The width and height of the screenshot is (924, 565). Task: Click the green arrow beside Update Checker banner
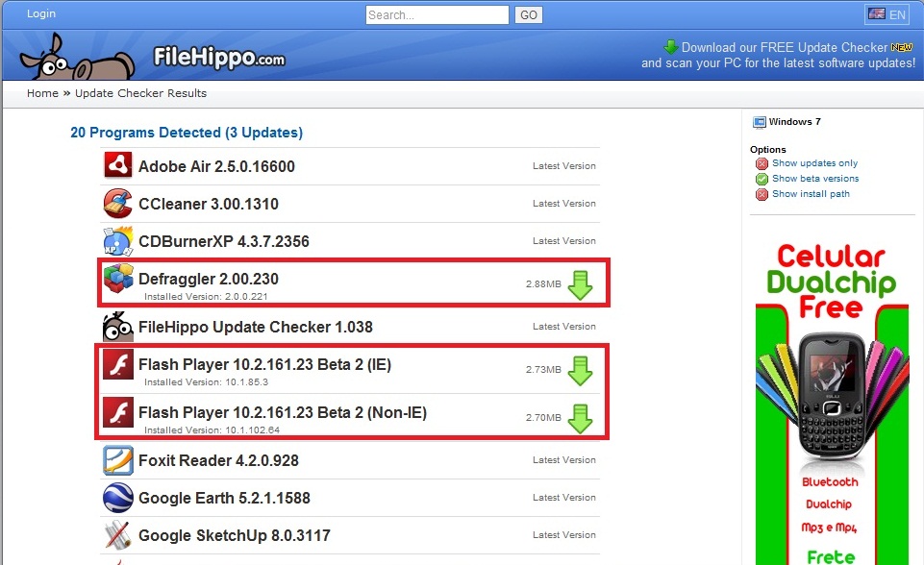pos(670,46)
